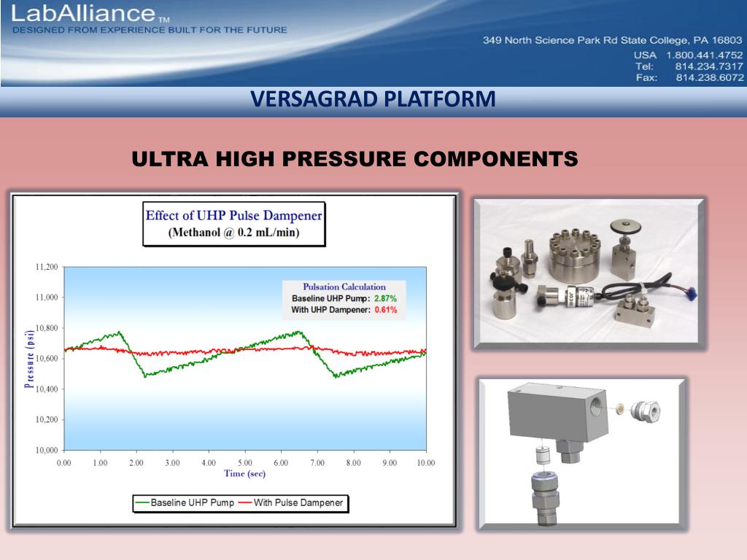Viewport: 747px width, 560px height.
Task: Click the 'ULTRA HIGH PRESSURE COMPONENTS' title
Action: coord(355,159)
